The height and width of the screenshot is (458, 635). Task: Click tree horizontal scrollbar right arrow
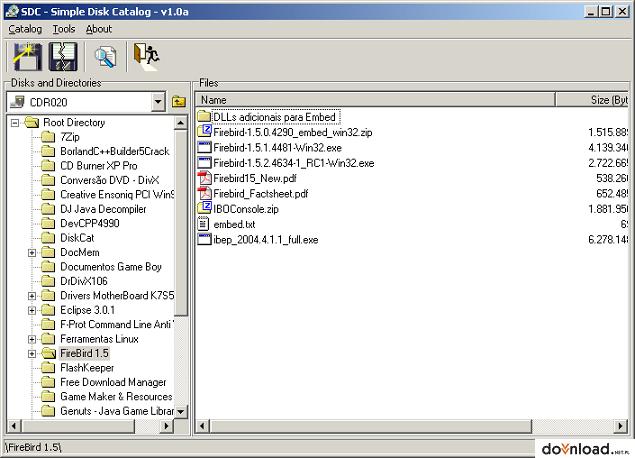pyautogui.click(x=166, y=426)
